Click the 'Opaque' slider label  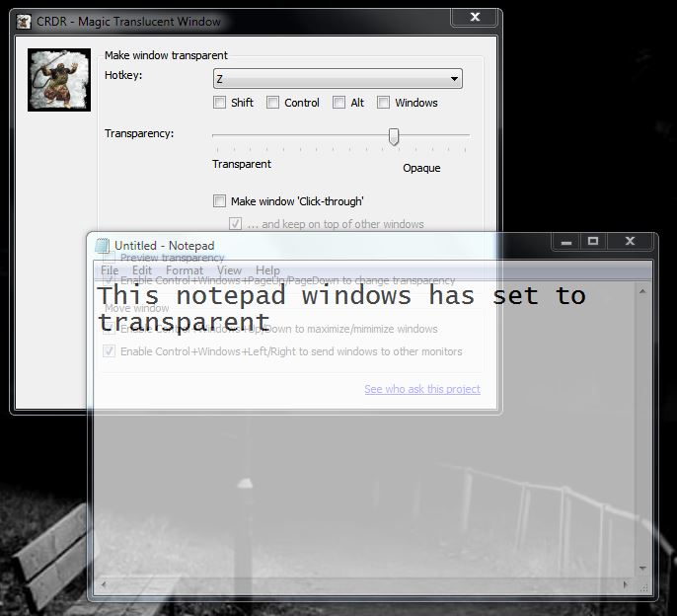click(x=421, y=168)
